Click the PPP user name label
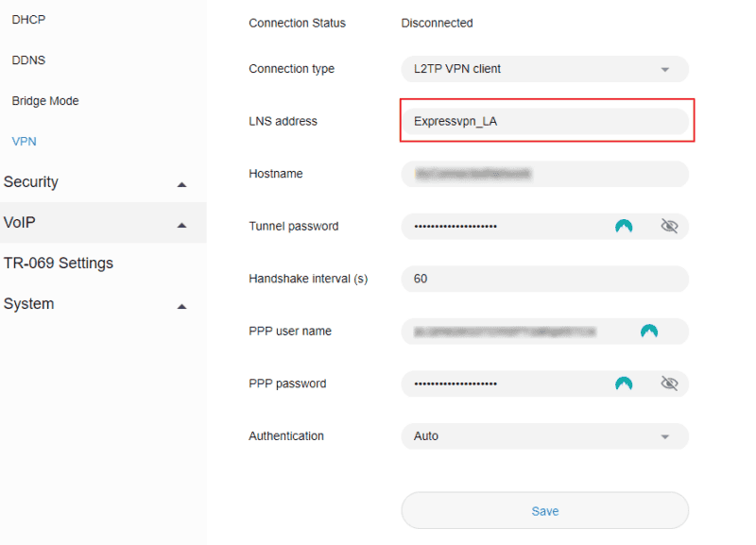 [x=290, y=332]
